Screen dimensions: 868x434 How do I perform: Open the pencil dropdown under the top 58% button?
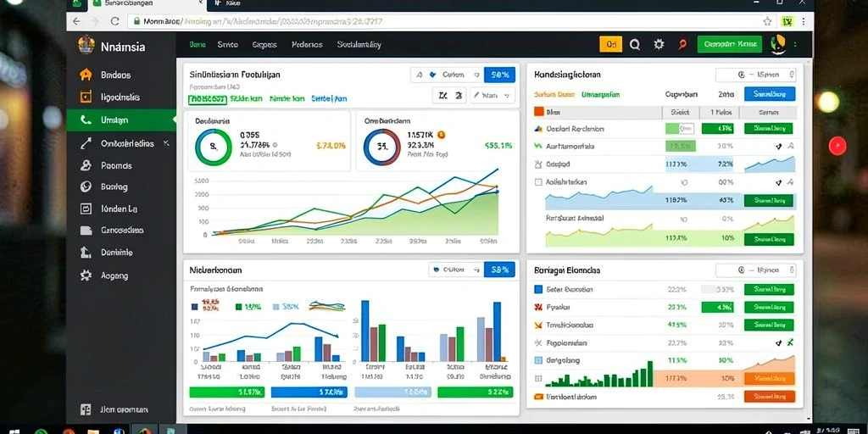492,95
